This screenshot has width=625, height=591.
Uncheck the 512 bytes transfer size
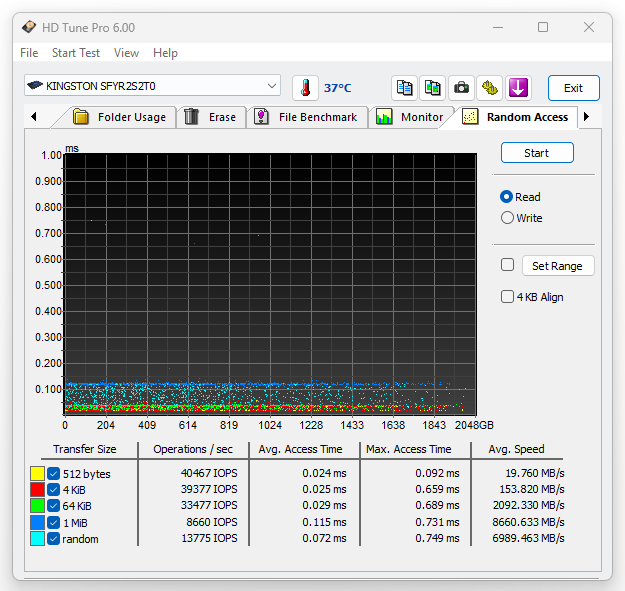(x=54, y=474)
